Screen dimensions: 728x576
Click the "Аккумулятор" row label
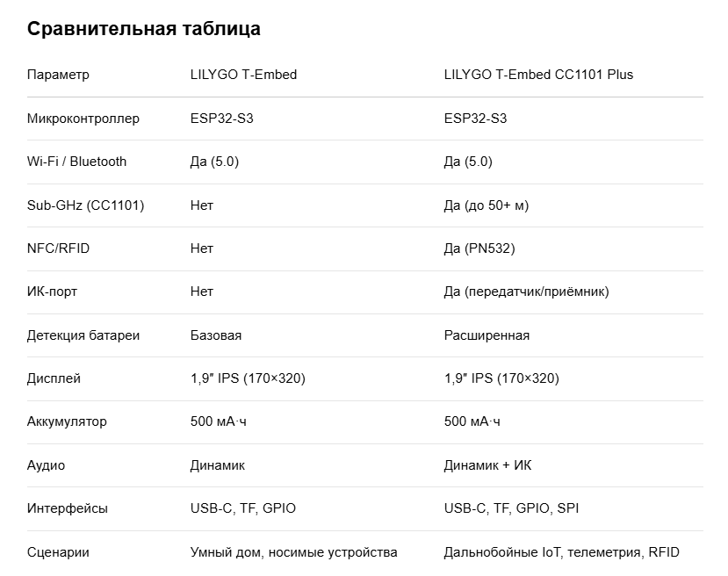pos(68,421)
